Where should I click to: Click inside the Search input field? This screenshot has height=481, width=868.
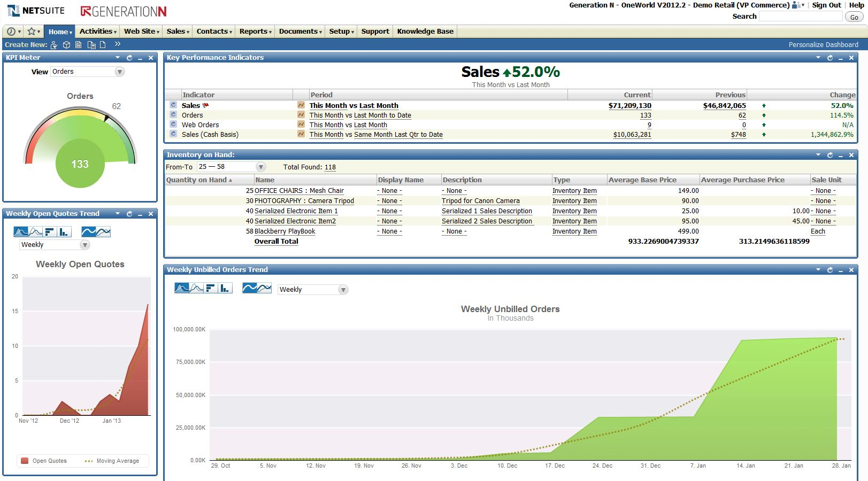click(800, 16)
